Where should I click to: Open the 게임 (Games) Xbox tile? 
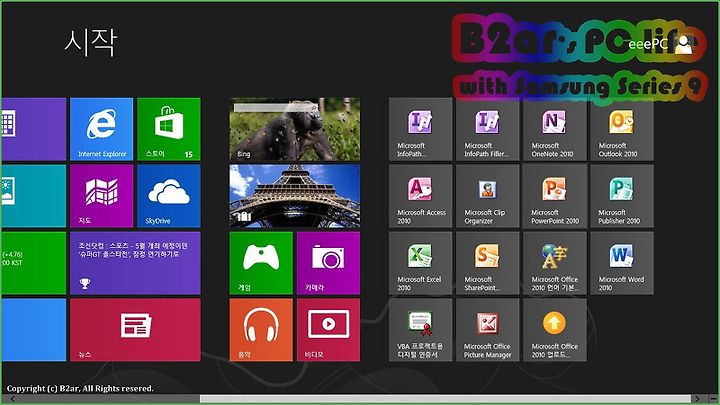click(x=261, y=263)
